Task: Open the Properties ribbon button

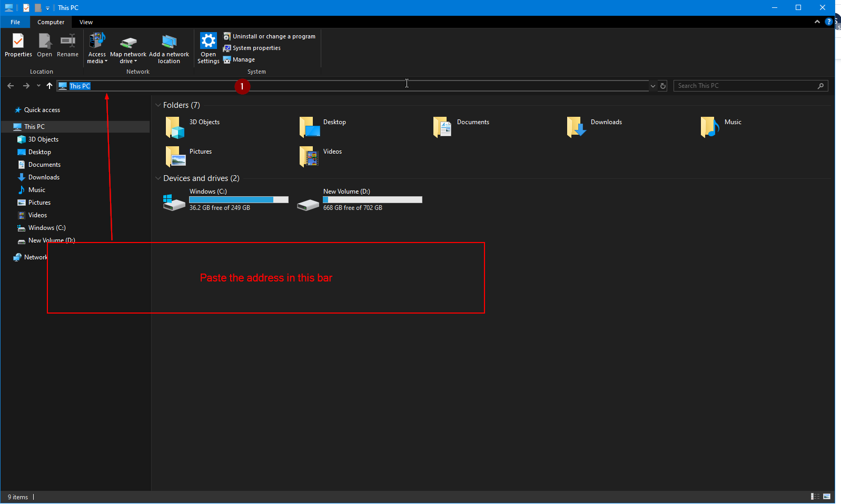Action: click(x=18, y=45)
